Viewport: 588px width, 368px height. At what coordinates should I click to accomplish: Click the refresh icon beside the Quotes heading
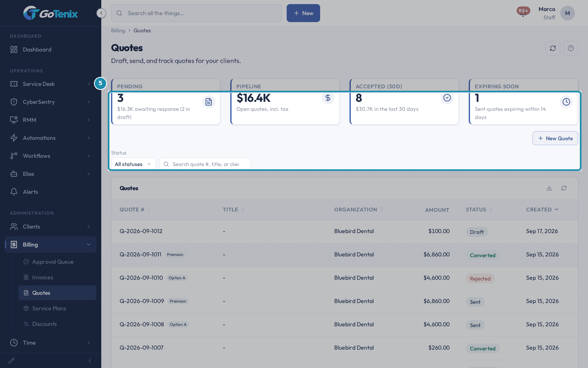553,48
